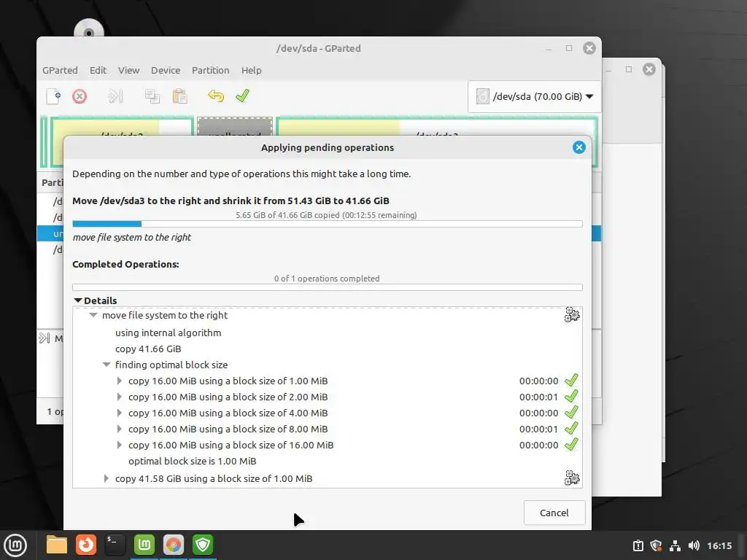747x560 pixels.
Task: Click green check on 1.00 MiB block row
Action: tap(571, 380)
